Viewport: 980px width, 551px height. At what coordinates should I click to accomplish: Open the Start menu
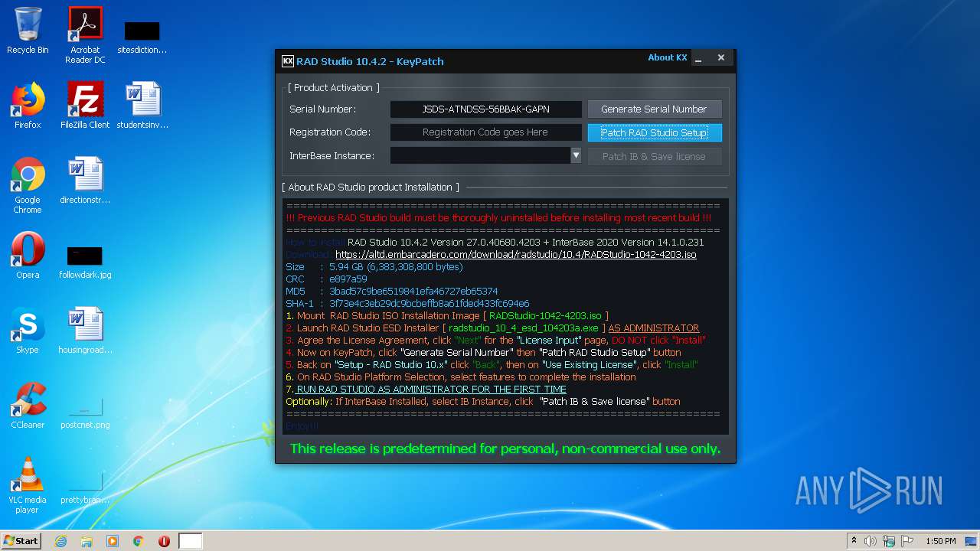[x=21, y=541]
